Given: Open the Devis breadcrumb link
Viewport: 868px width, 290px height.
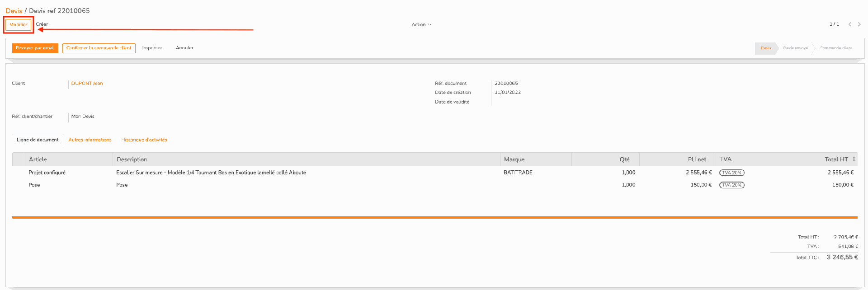Looking at the screenshot, I should pos(14,11).
